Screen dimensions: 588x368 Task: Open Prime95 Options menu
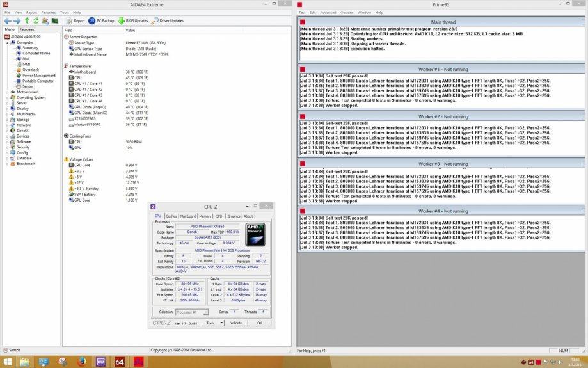tap(347, 13)
